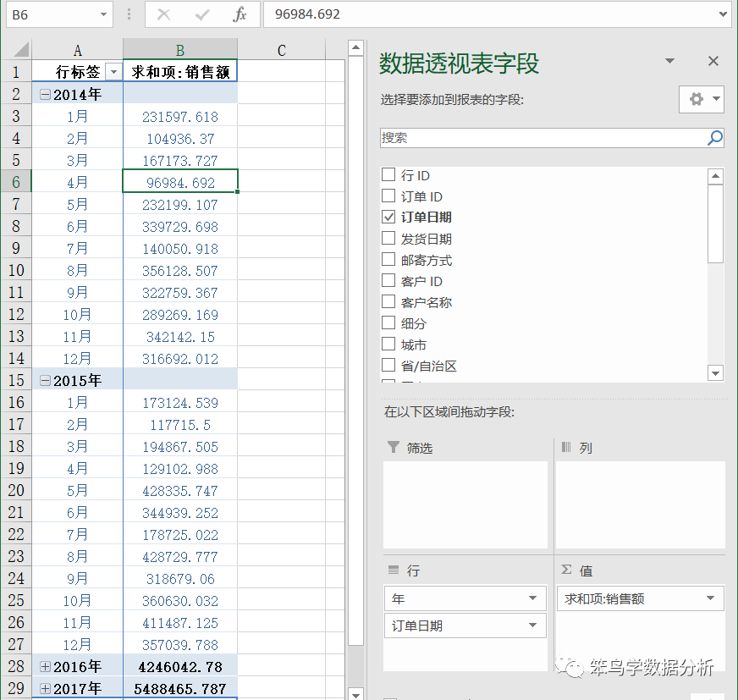
Task: Click the 筛选 filter funnel icon
Action: pyautogui.click(x=393, y=447)
